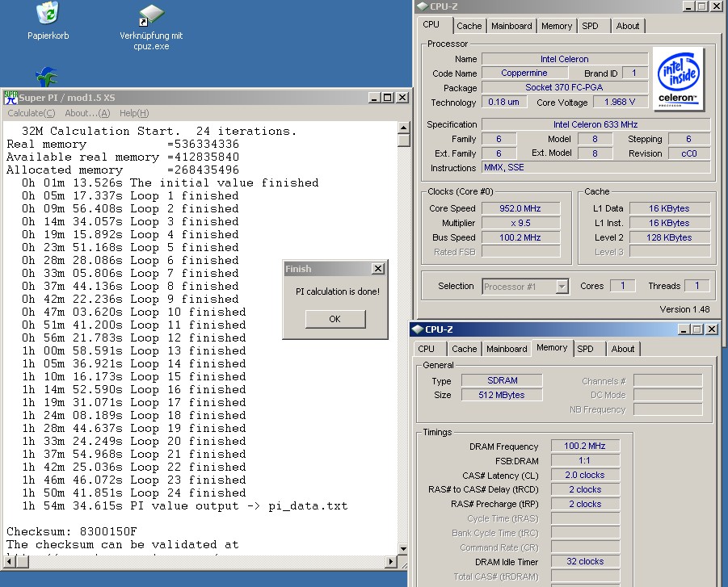Click Super PI vertical scrollbar down arrow
Screen dimensions: 728x587
(x=403, y=549)
